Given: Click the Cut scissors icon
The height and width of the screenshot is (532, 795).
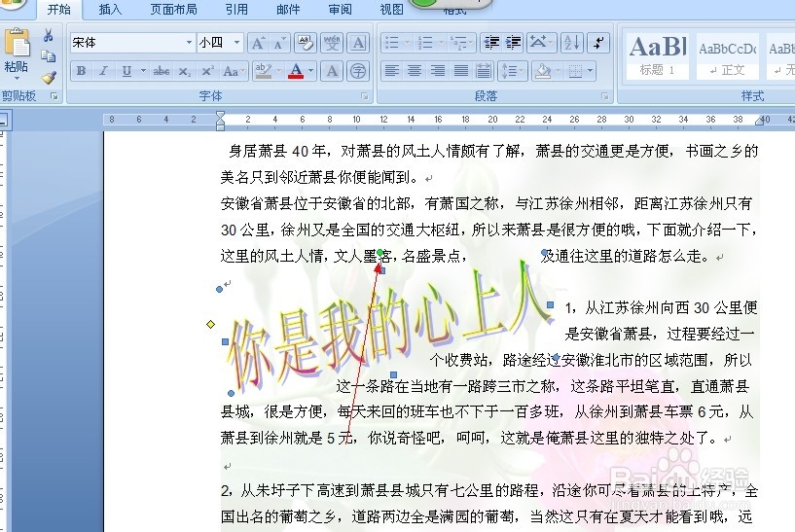Looking at the screenshot, I should pyautogui.click(x=49, y=35).
